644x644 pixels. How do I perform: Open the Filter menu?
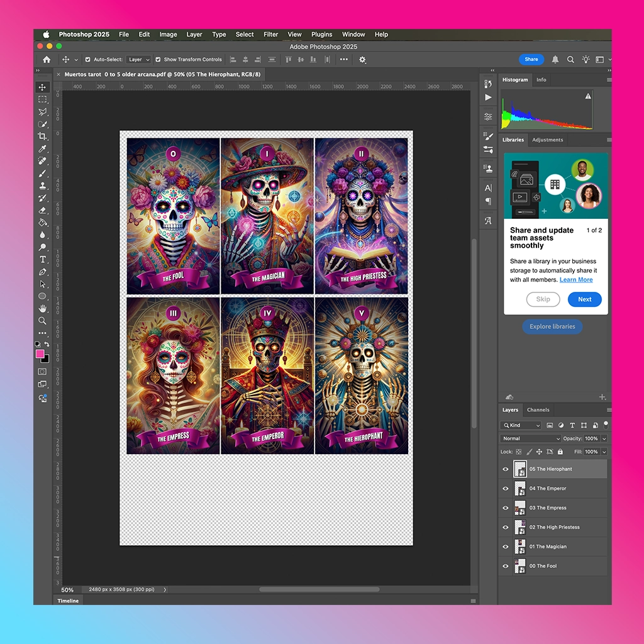(270, 35)
